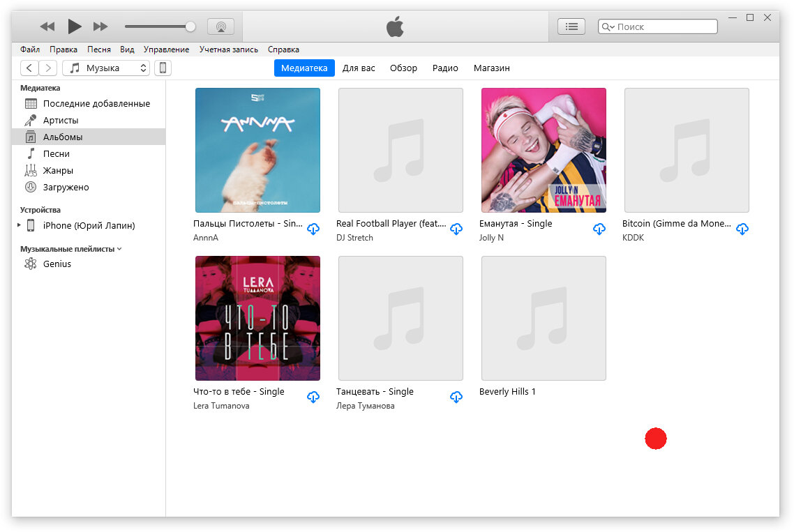Go forward with the right arrow
The height and width of the screenshot is (532, 794).
(48, 68)
